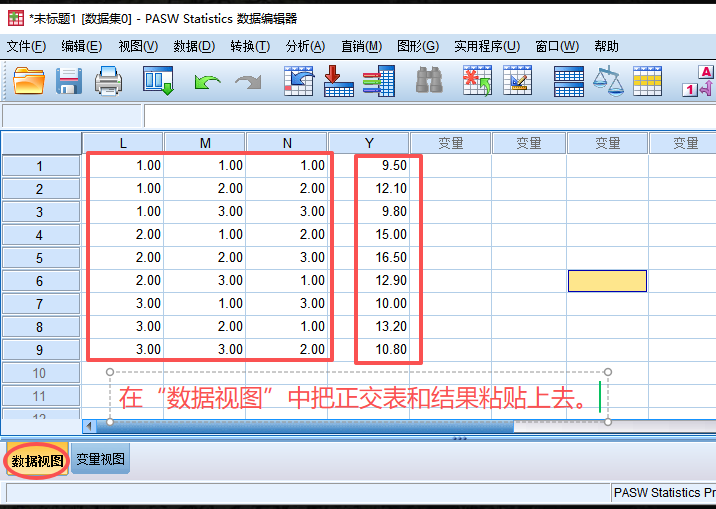Open the 转换(T) menu

[x=249, y=46]
